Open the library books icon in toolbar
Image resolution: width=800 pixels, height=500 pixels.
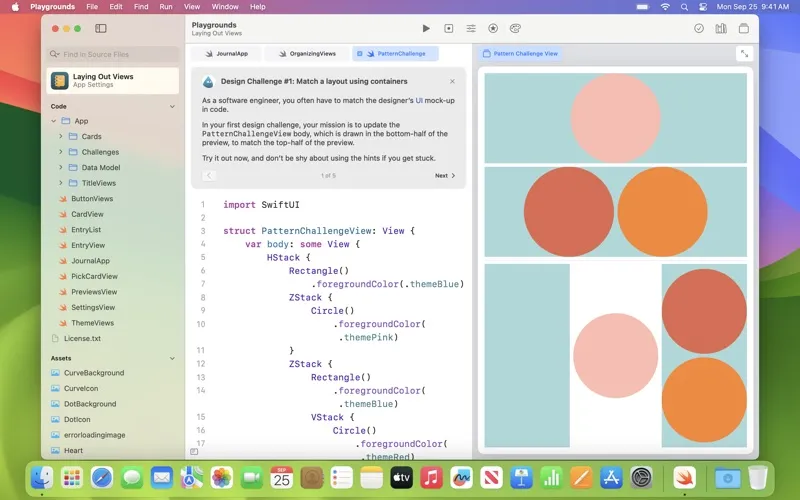point(721,29)
